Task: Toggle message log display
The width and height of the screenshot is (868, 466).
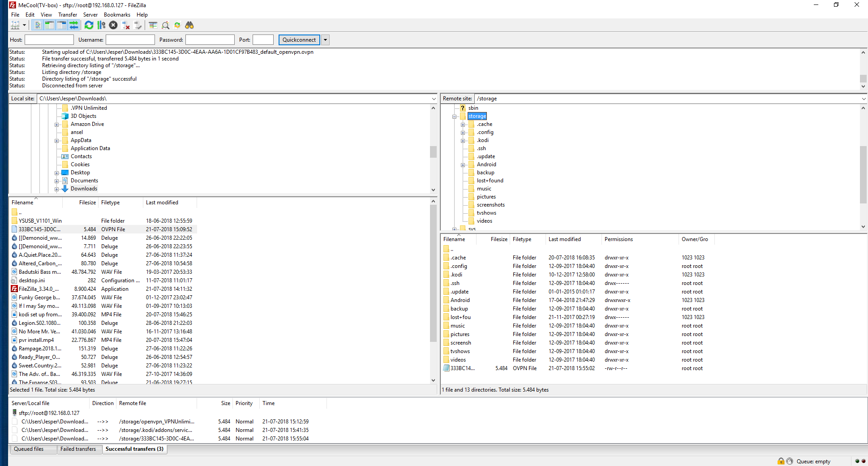Action: point(38,26)
